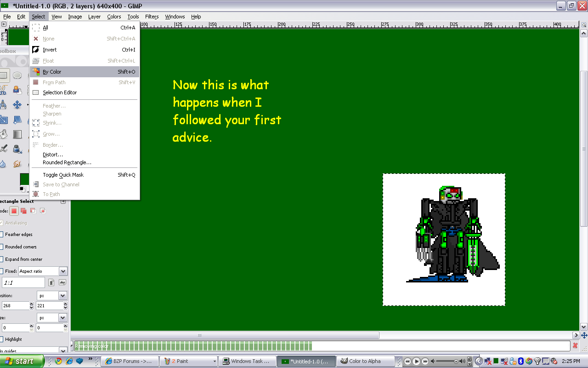Image resolution: width=588 pixels, height=368 pixels.
Task: Click the Bluetooth tray icon
Action: coord(521,361)
